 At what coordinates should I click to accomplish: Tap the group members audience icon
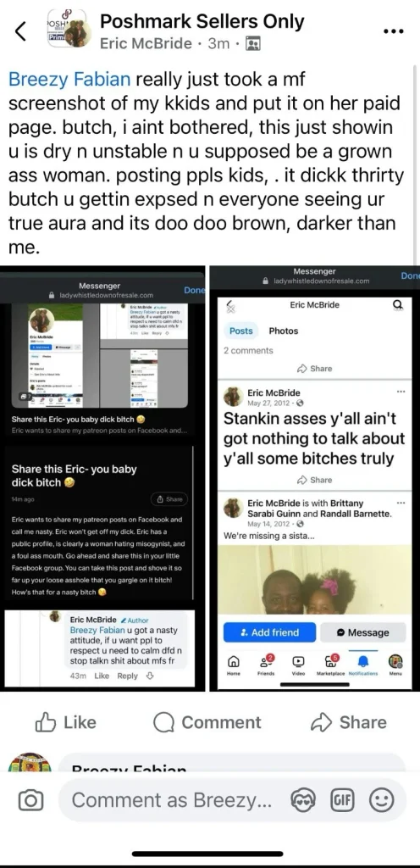click(252, 44)
